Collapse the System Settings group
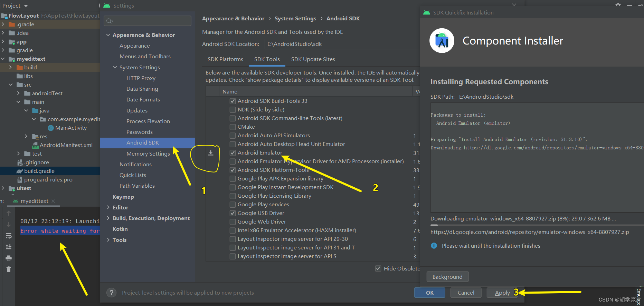This screenshot has width=644, height=306. tap(115, 67)
